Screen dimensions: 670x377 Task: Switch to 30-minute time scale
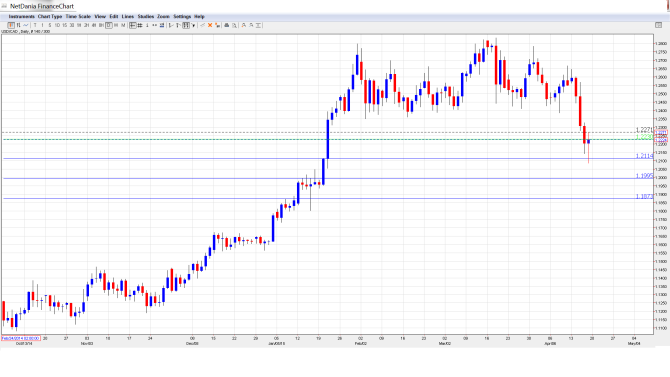click(x=72, y=25)
